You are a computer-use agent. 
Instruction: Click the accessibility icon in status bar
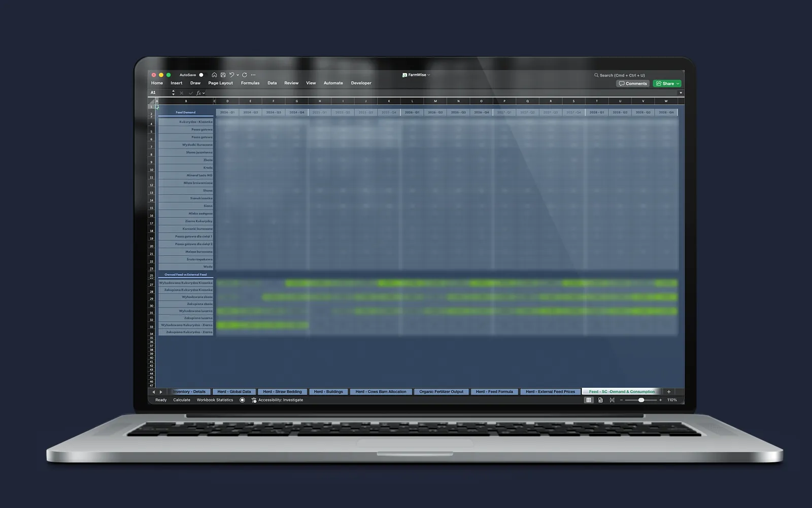[254, 400]
